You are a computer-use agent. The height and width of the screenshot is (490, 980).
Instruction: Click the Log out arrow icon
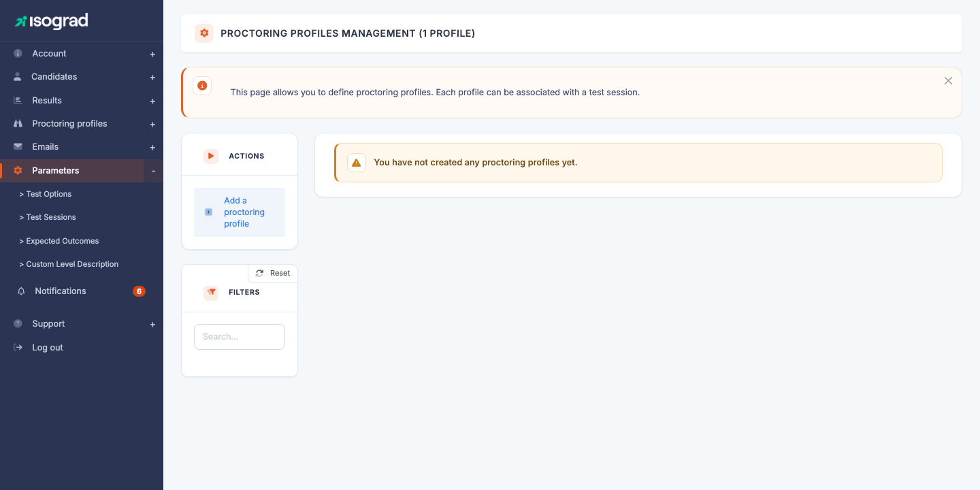18,347
